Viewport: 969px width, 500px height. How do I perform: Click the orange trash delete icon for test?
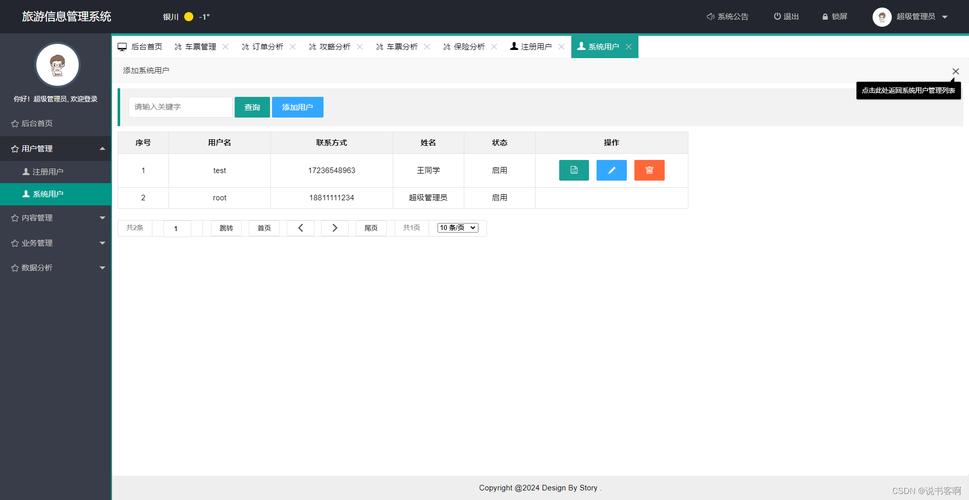tap(649, 170)
